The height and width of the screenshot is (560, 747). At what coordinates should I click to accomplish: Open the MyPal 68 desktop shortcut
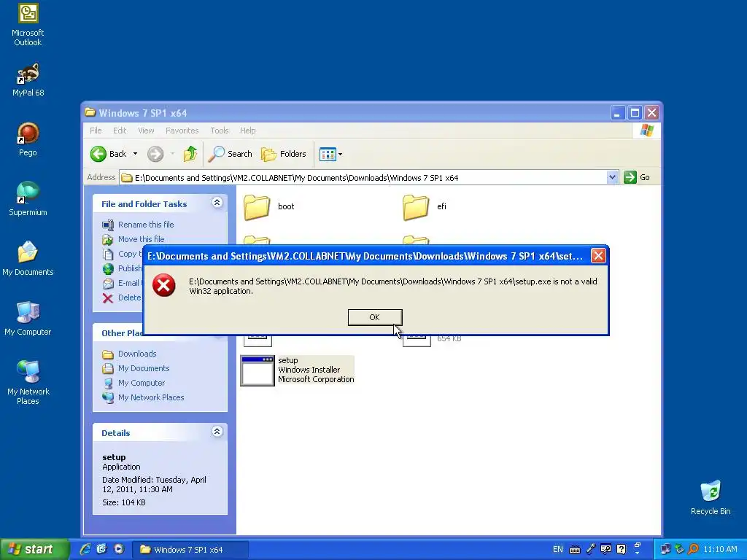[28, 80]
